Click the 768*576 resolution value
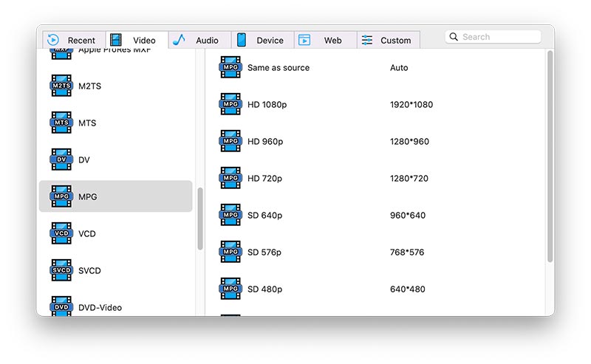 click(407, 252)
